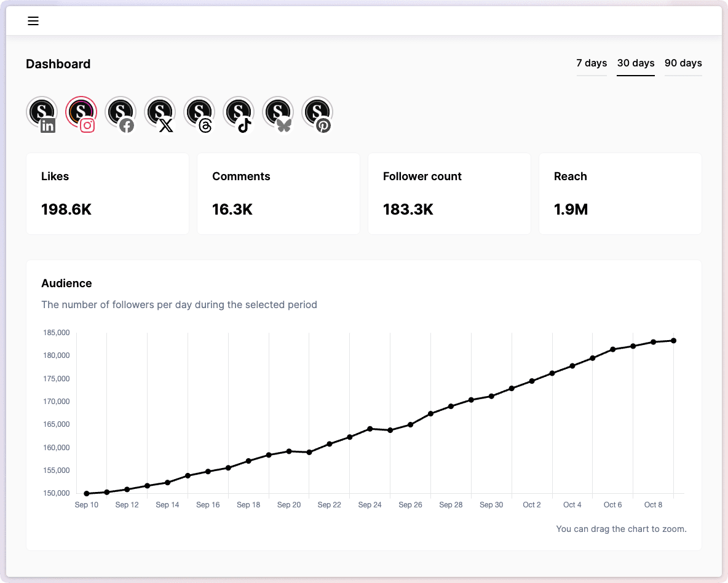This screenshot has height=583, width=728.
Task: Click the Follower count 183.3K card
Action: [x=449, y=194]
